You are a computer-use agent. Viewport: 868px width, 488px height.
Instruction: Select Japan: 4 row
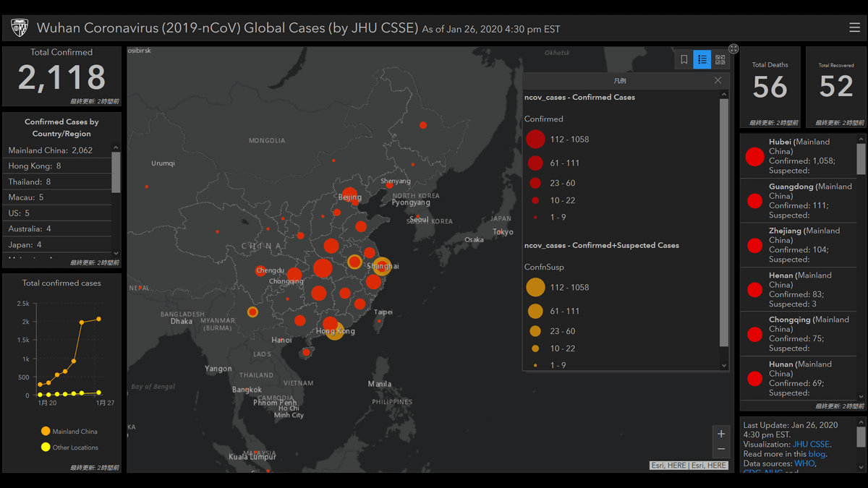(x=58, y=245)
